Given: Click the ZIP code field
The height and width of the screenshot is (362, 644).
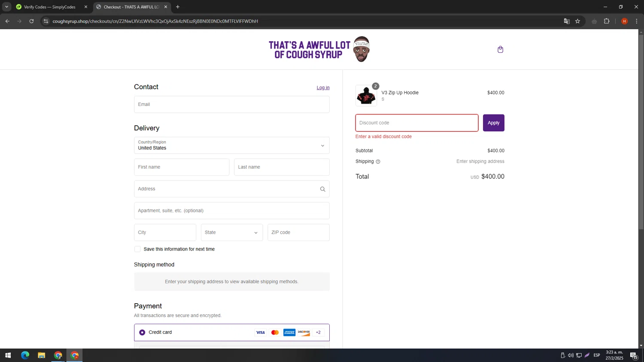Looking at the screenshot, I should coord(298,232).
